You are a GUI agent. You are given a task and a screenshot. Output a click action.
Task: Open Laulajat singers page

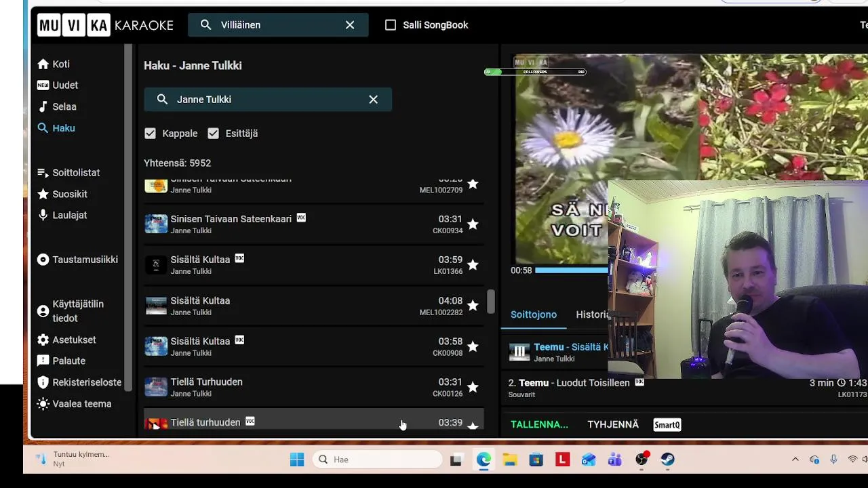point(62,215)
